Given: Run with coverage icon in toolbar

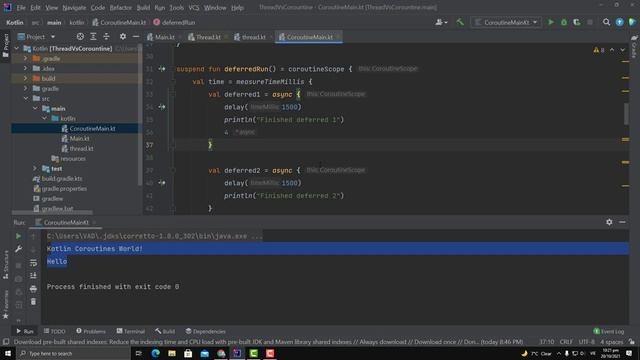Looking at the screenshot, I should 577,22.
